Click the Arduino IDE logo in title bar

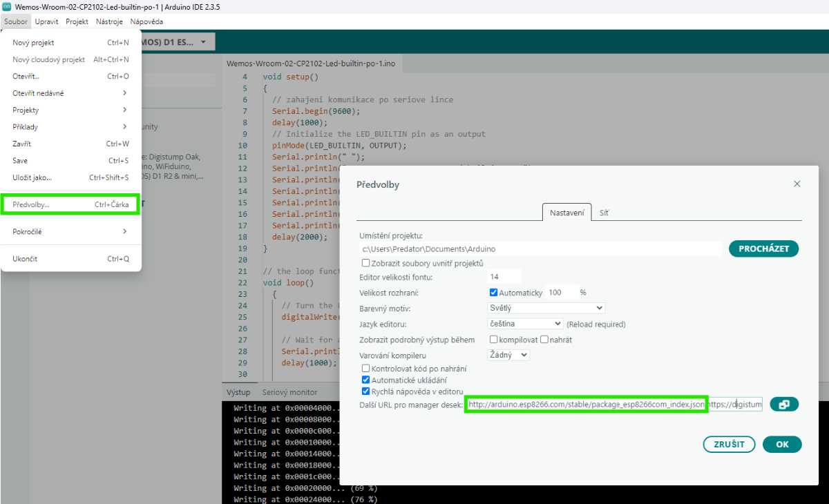coord(7,6)
